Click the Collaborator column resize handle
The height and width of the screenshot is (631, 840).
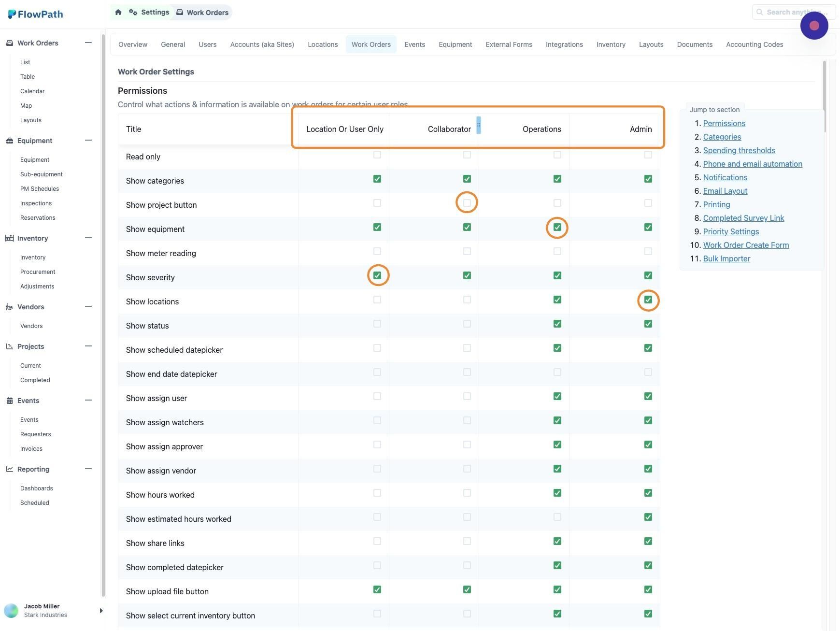point(478,125)
